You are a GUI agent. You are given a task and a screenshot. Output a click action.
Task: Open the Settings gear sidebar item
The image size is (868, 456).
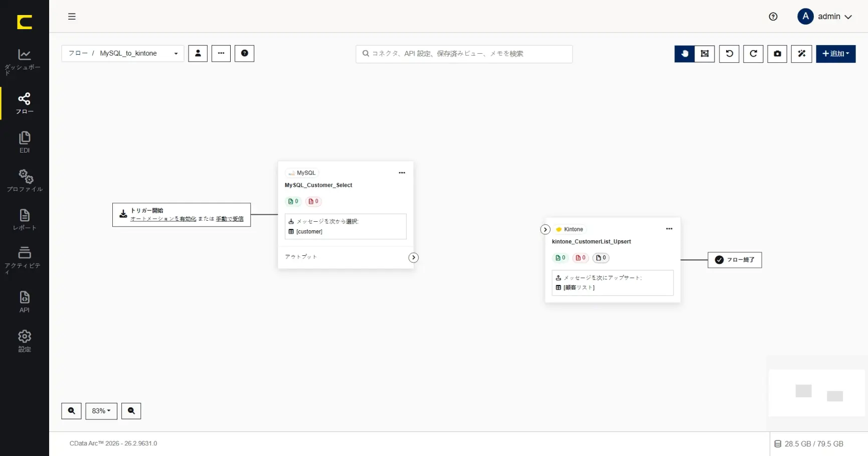24,341
